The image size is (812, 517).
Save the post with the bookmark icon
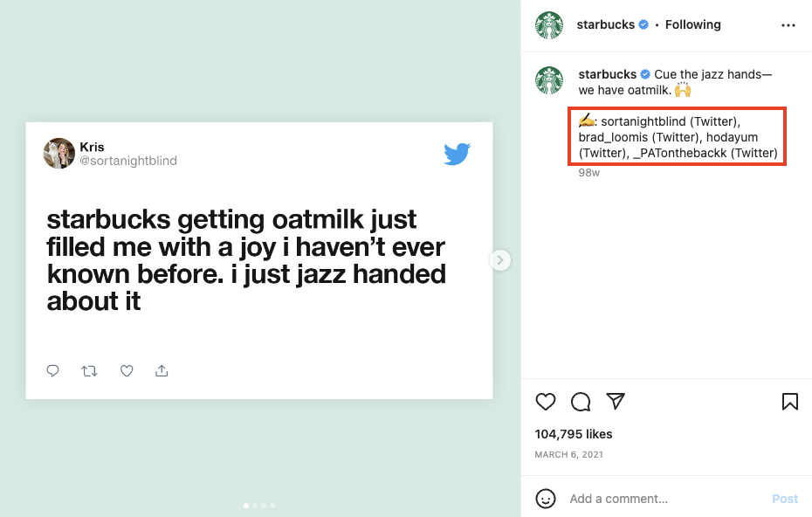[789, 402]
